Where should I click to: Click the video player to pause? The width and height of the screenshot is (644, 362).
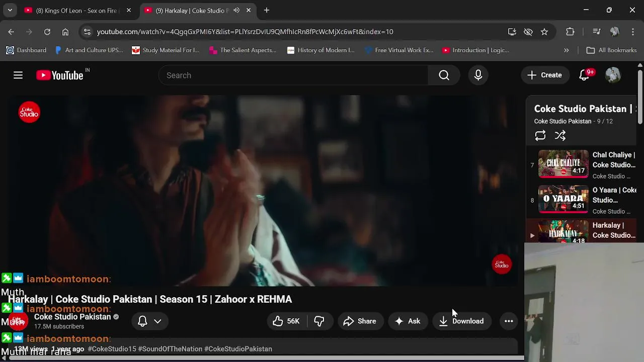pos(262,191)
